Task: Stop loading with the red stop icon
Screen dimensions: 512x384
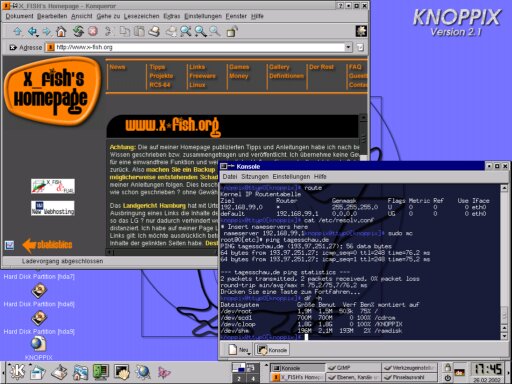Action: click(x=93, y=31)
